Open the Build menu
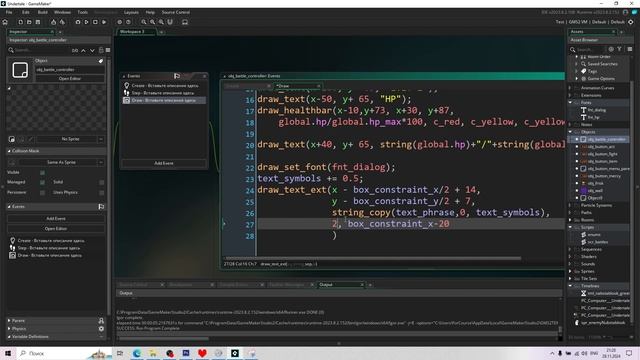 (x=42, y=12)
